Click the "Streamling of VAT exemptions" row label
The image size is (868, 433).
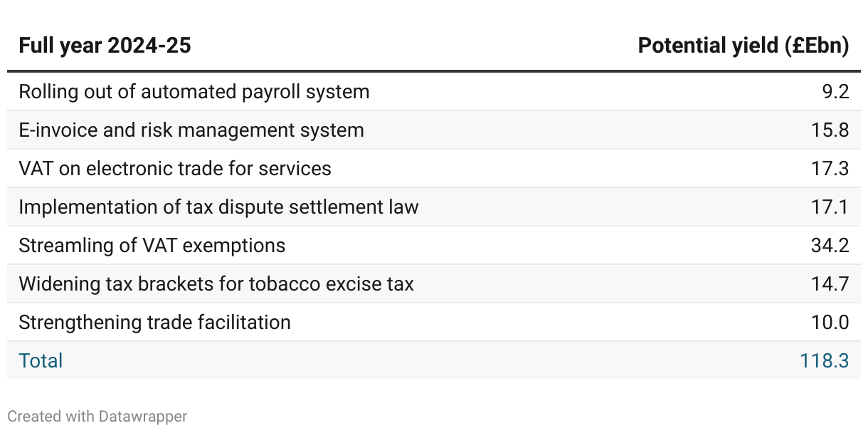(x=152, y=246)
